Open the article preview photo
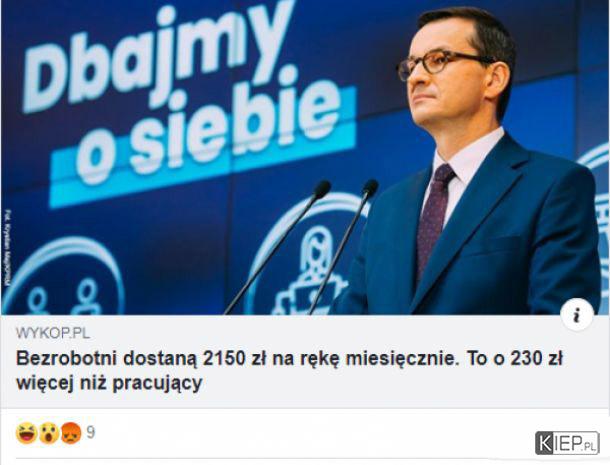This screenshot has height=465, width=610. click(305, 157)
